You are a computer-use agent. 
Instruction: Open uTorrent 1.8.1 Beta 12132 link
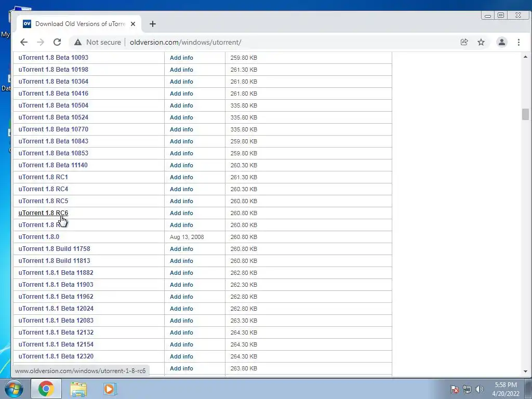coord(56,332)
